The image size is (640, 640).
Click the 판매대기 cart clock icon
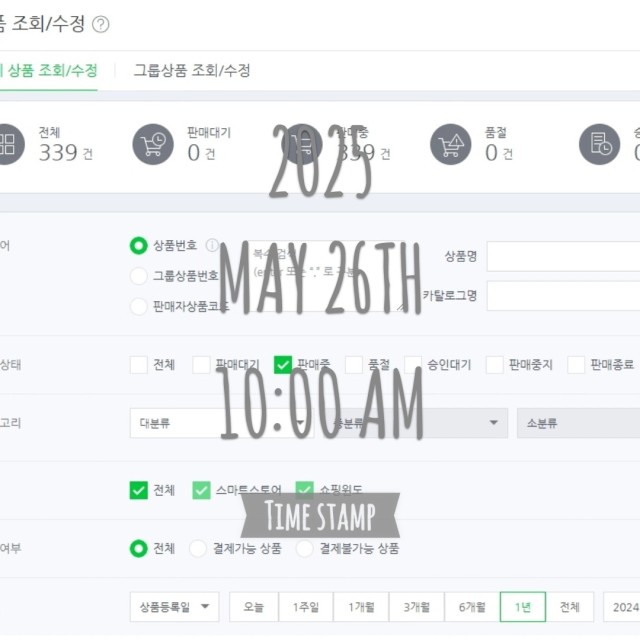click(x=153, y=144)
